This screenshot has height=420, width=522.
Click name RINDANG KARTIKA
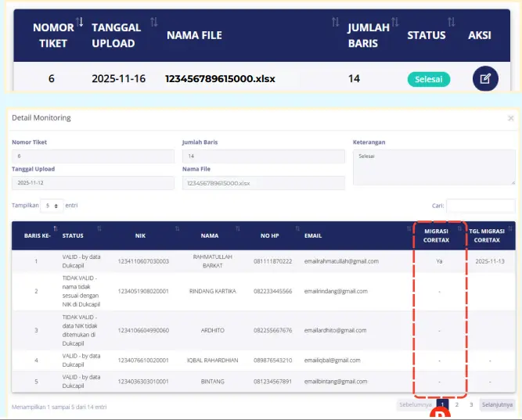point(212,291)
